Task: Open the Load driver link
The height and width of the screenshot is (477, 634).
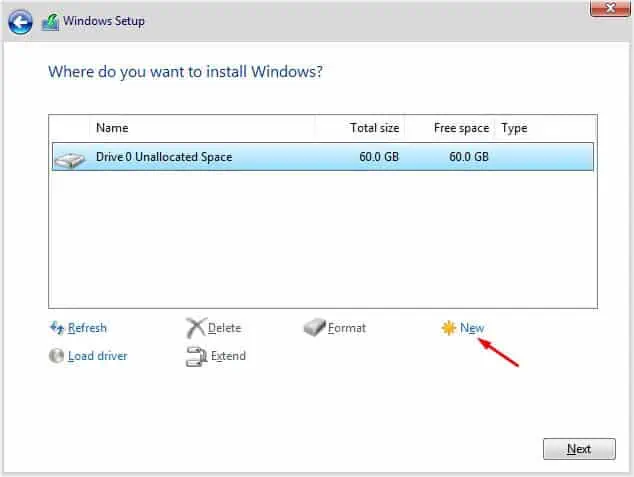Action: (97, 356)
